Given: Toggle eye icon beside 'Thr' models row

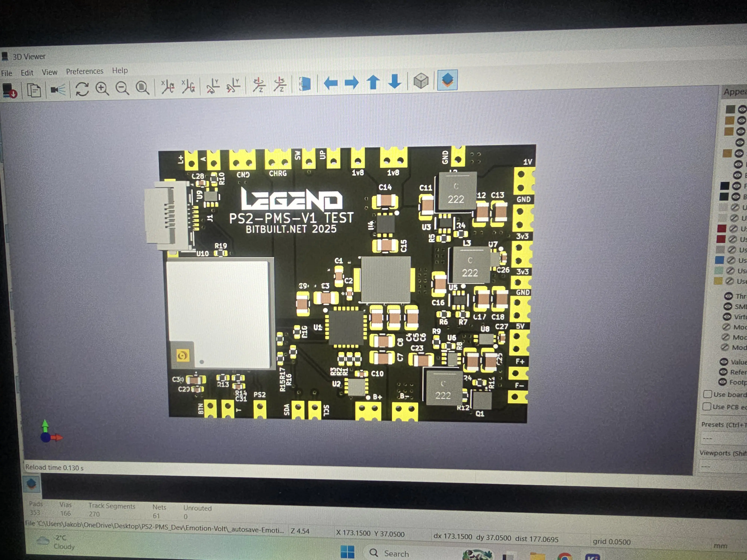Looking at the screenshot, I should [x=729, y=296].
